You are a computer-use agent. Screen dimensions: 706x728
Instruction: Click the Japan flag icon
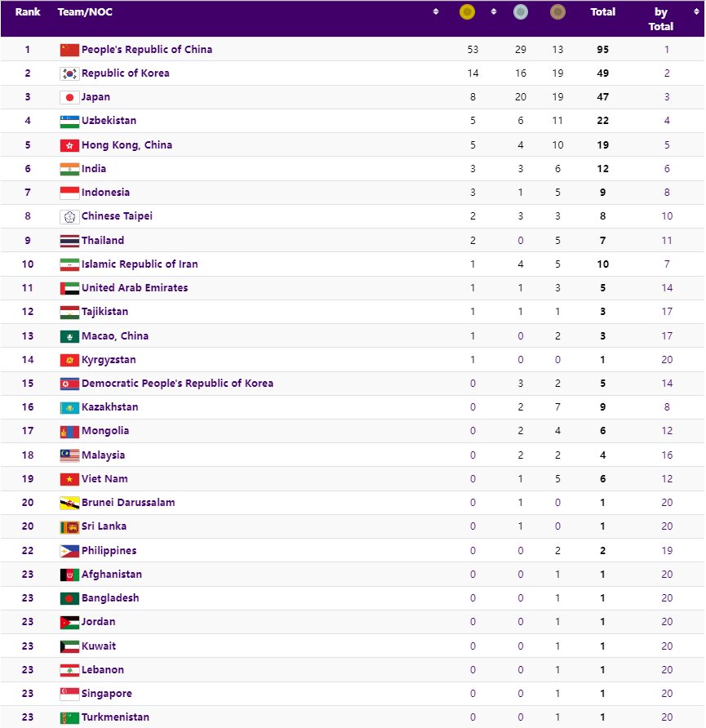point(69,97)
